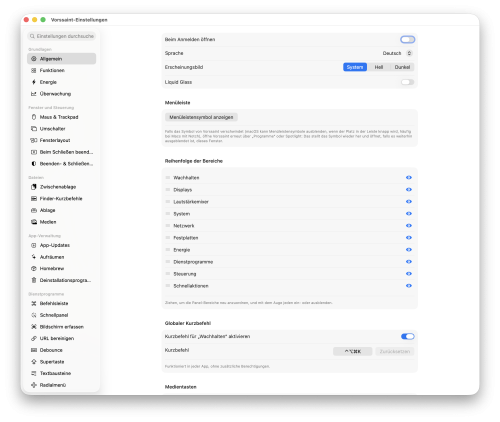
Task: Click the Beim Schließen beenden icon
Action: [x=34, y=152]
